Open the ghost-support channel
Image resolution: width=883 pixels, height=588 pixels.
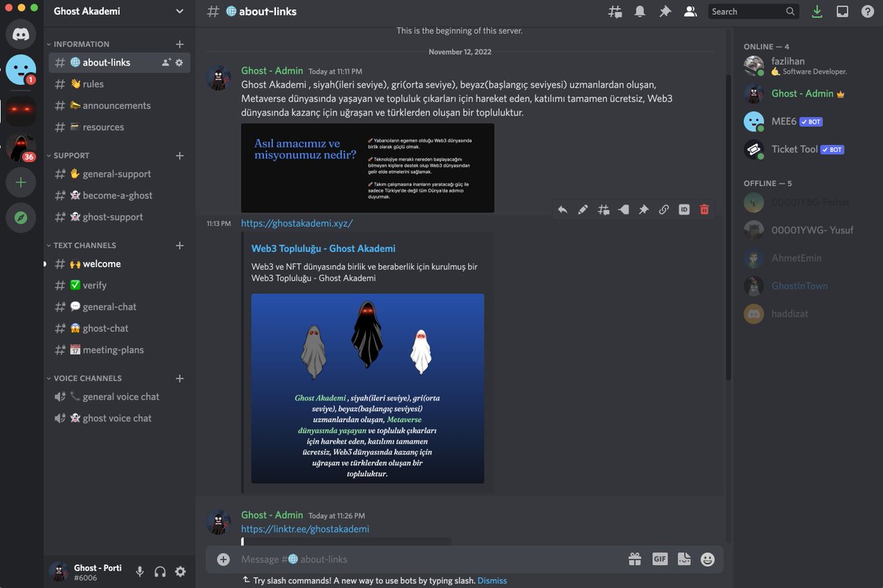[119, 216]
